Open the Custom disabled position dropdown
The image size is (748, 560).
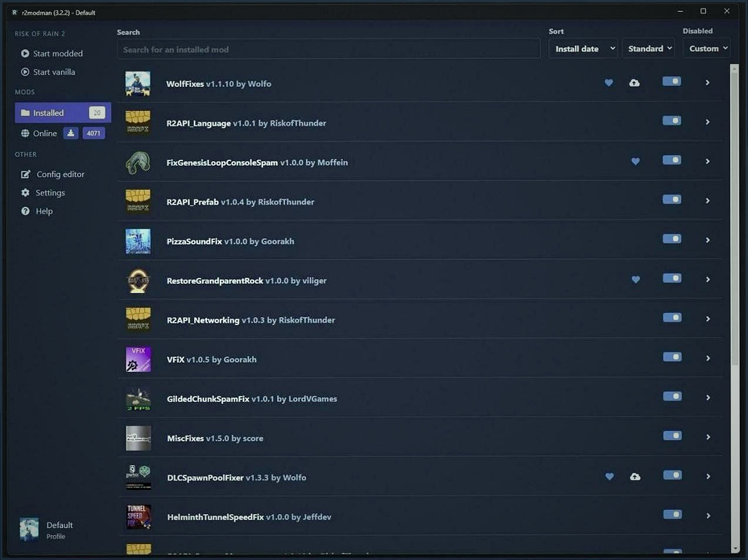point(706,49)
